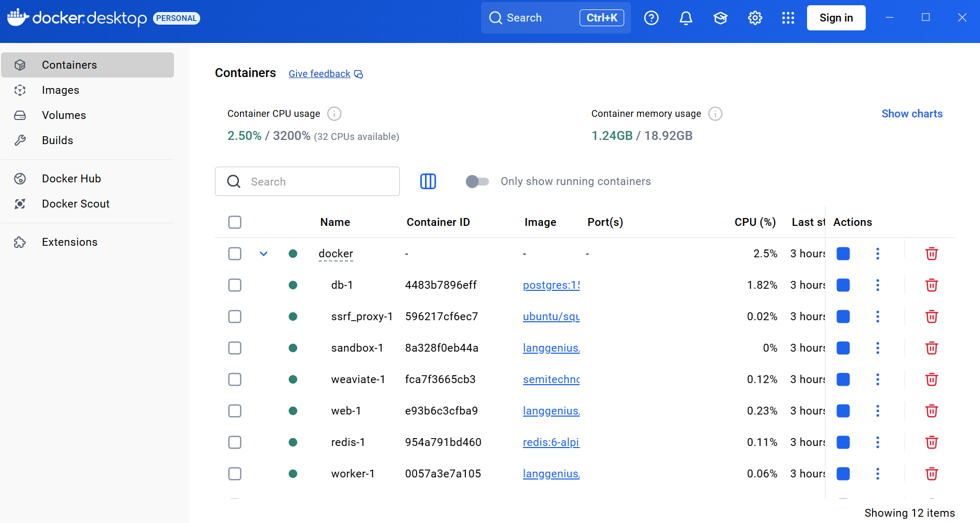The width and height of the screenshot is (980, 523).
Task: Open the apps grid icon
Action: [x=788, y=18]
